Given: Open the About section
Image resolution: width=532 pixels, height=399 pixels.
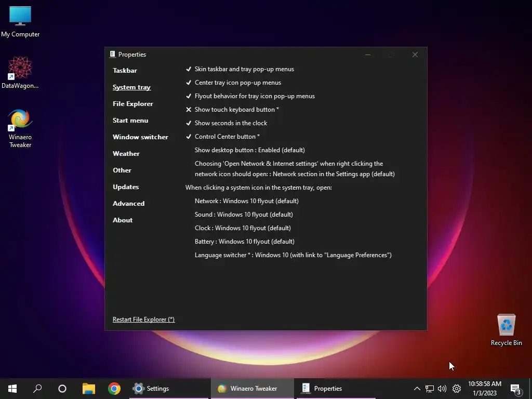Looking at the screenshot, I should [x=123, y=220].
